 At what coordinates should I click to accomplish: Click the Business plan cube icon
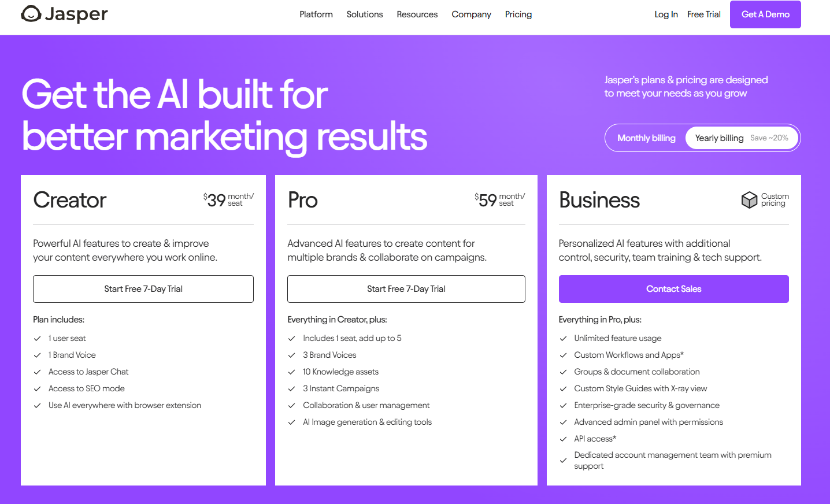[x=749, y=200]
